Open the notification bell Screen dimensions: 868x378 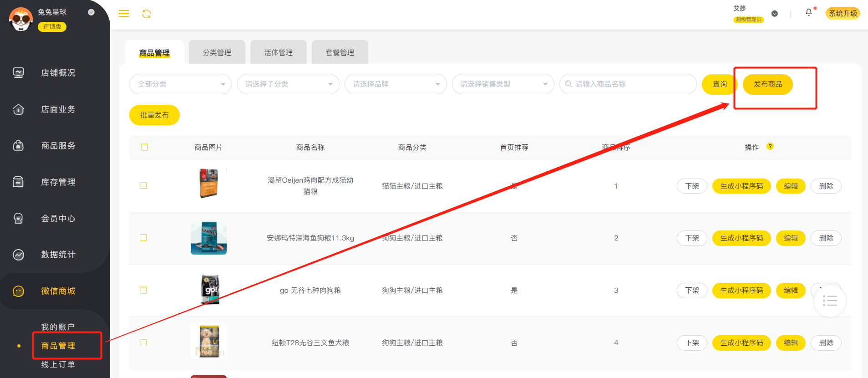click(x=808, y=13)
